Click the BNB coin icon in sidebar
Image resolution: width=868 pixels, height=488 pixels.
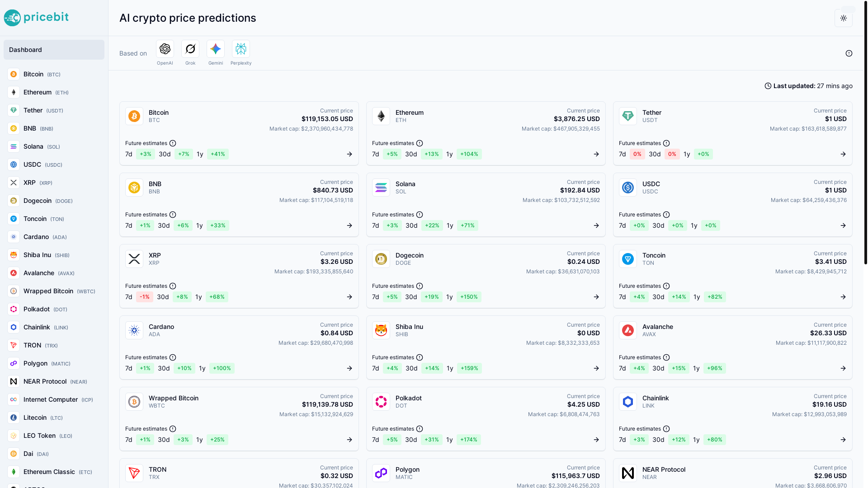pos(14,128)
